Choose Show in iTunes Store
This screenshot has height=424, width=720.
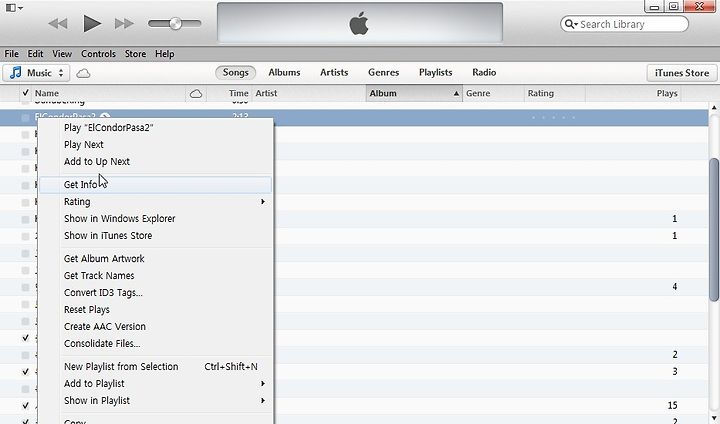pyautogui.click(x=156, y=236)
